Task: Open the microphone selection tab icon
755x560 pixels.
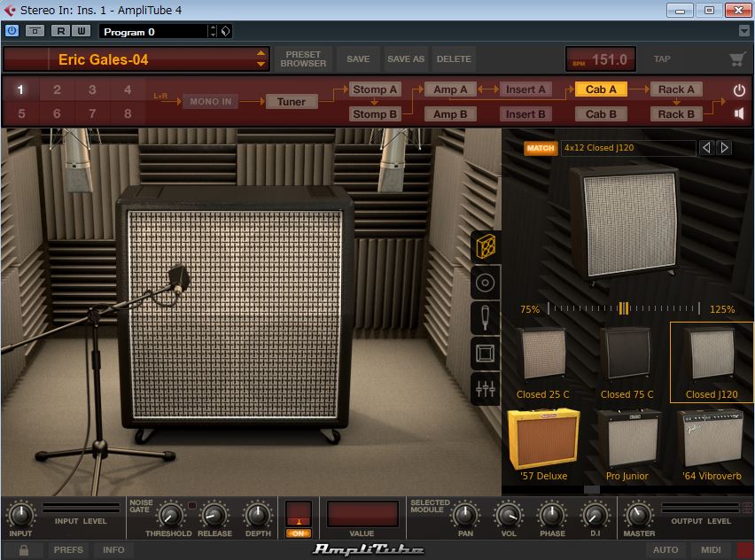Action: (x=485, y=317)
